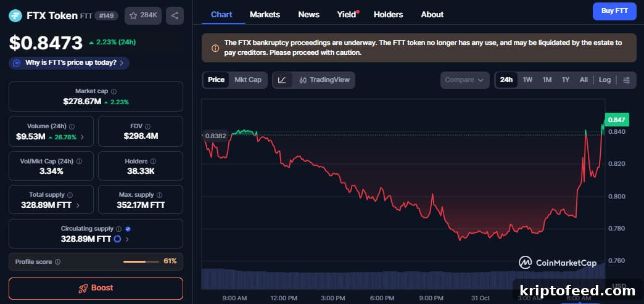644x304 pixels.
Task: Click Market cap info icon
Action: [114, 91]
